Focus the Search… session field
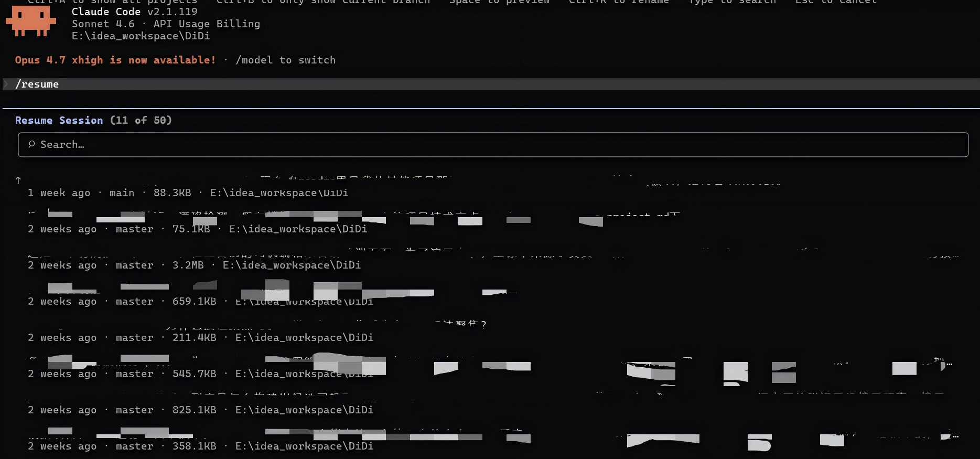The height and width of the screenshot is (459, 980). (493, 145)
